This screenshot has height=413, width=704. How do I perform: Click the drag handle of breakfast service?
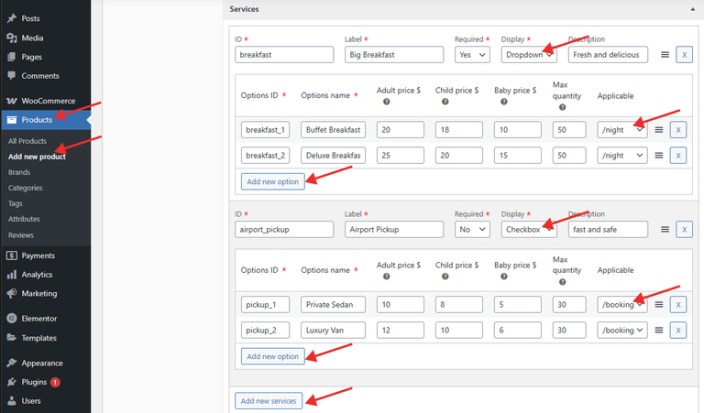[x=665, y=55]
